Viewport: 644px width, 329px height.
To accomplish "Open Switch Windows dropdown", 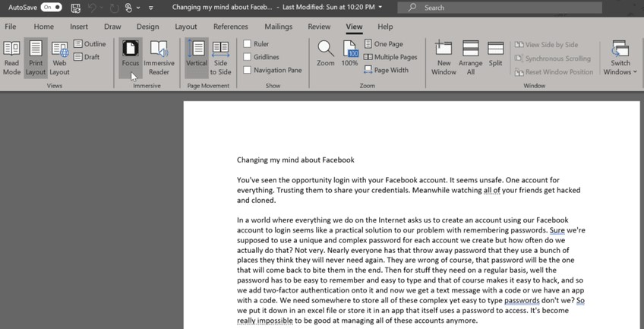I will [x=620, y=58].
